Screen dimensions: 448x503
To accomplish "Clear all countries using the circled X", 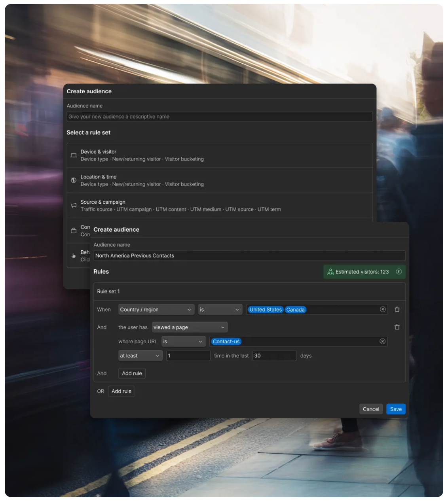I will [382, 309].
